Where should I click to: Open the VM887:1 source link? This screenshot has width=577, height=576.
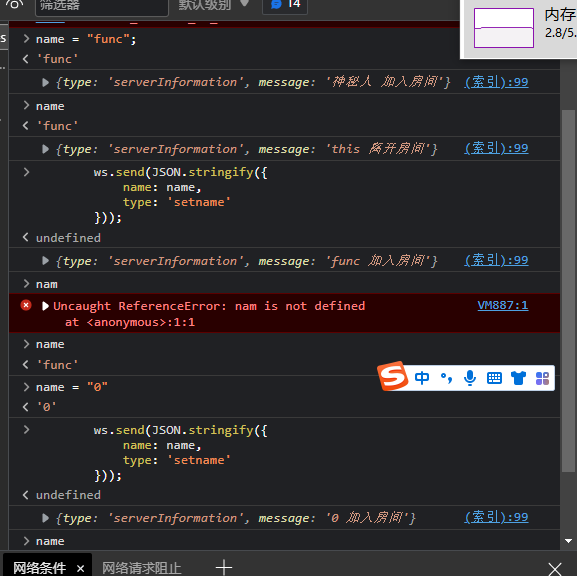(x=503, y=305)
